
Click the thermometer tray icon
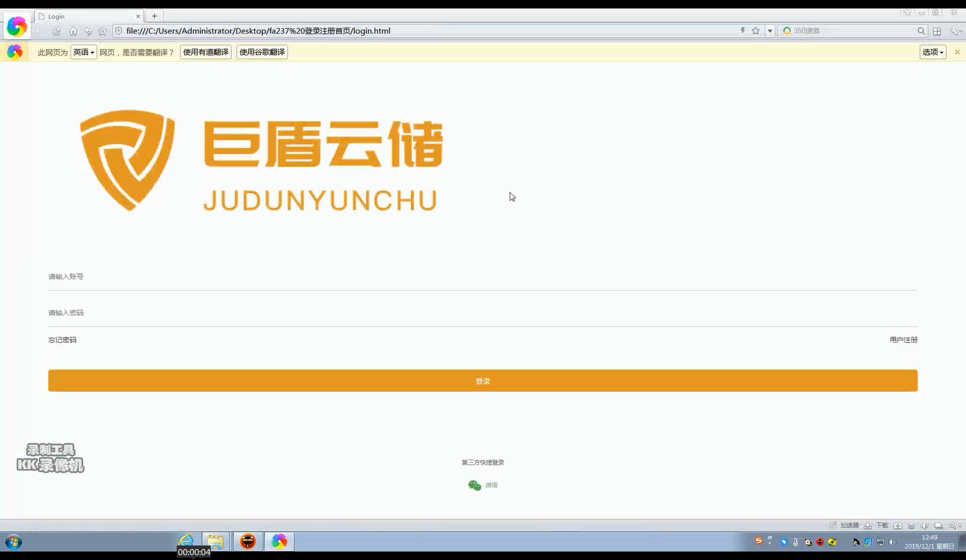coord(796,542)
